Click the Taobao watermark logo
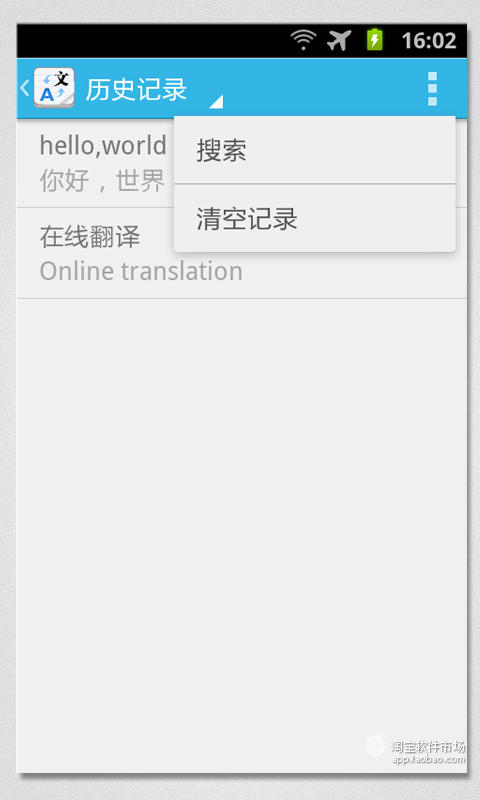 [x=375, y=745]
